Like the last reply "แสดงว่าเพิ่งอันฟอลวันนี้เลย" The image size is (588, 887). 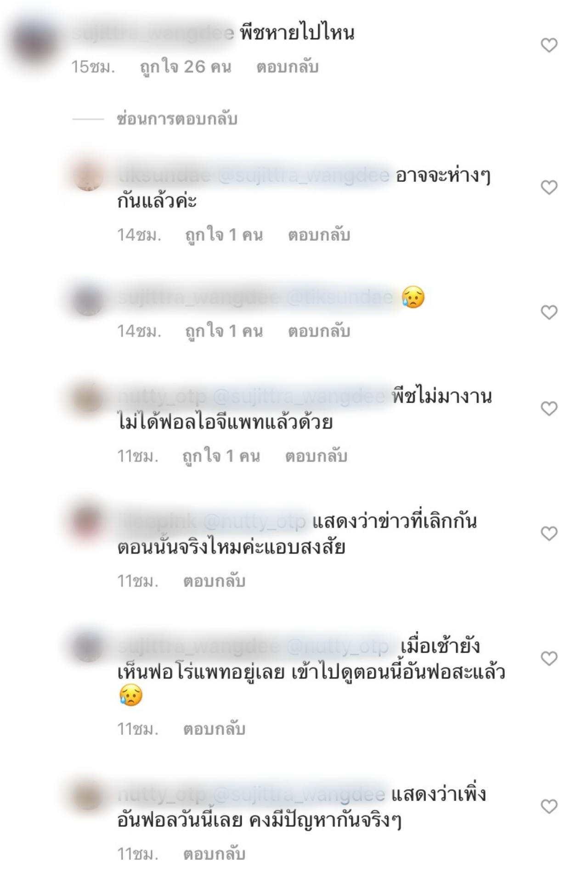tap(549, 806)
